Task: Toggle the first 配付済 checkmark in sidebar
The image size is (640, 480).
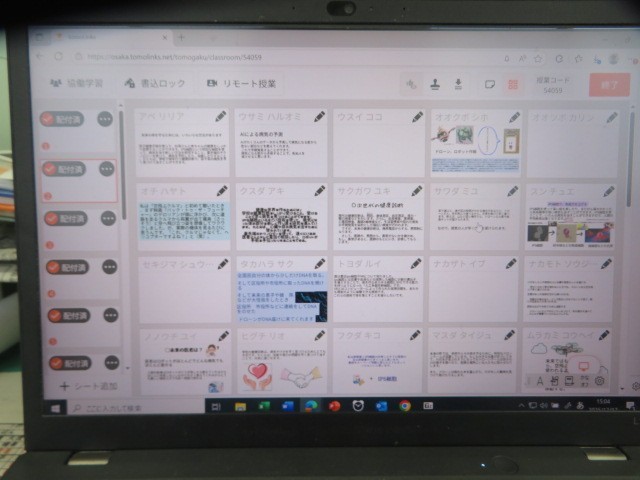Action: (x=48, y=119)
